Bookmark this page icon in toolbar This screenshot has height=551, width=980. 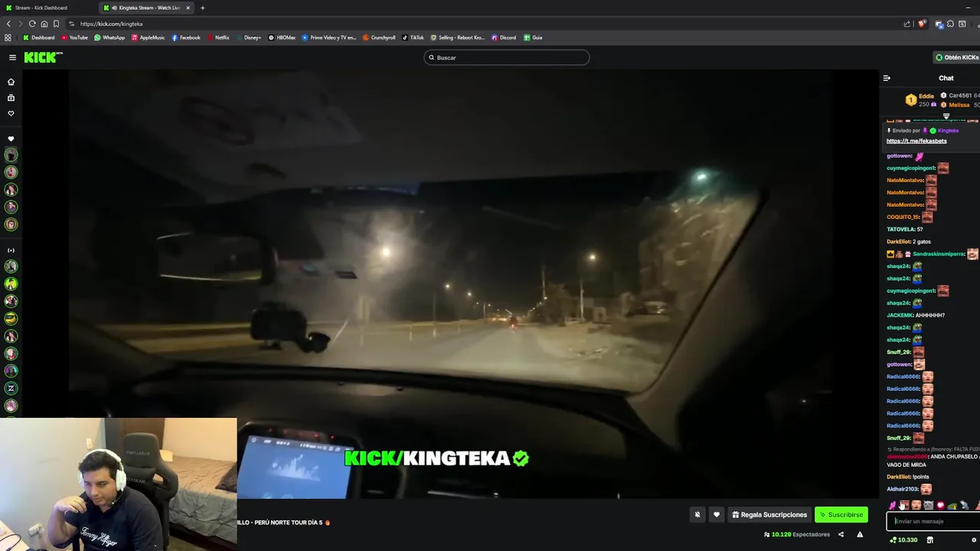click(x=56, y=24)
